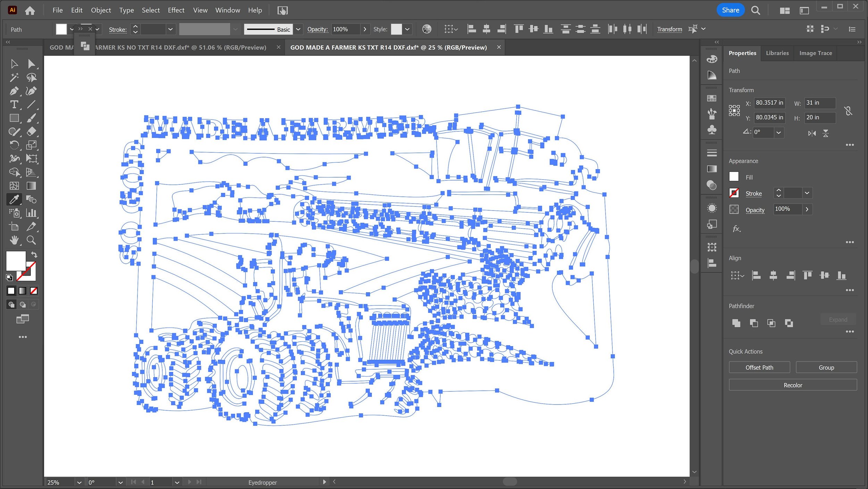Click Unite in Pathfinder section
Screen dimensions: 868x489
(736, 323)
